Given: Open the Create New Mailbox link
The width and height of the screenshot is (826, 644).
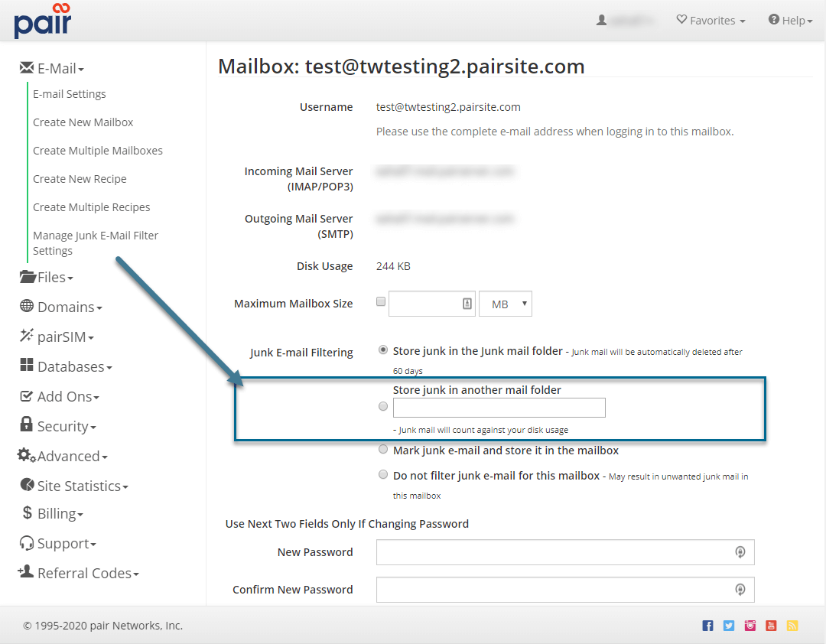Looking at the screenshot, I should pyautogui.click(x=83, y=122).
